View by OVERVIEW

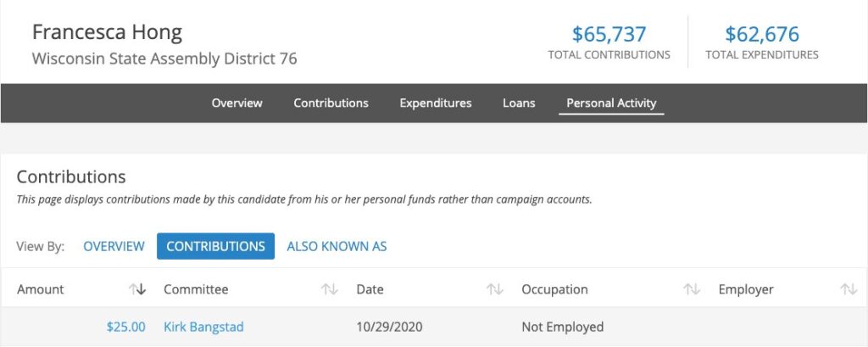click(x=114, y=246)
